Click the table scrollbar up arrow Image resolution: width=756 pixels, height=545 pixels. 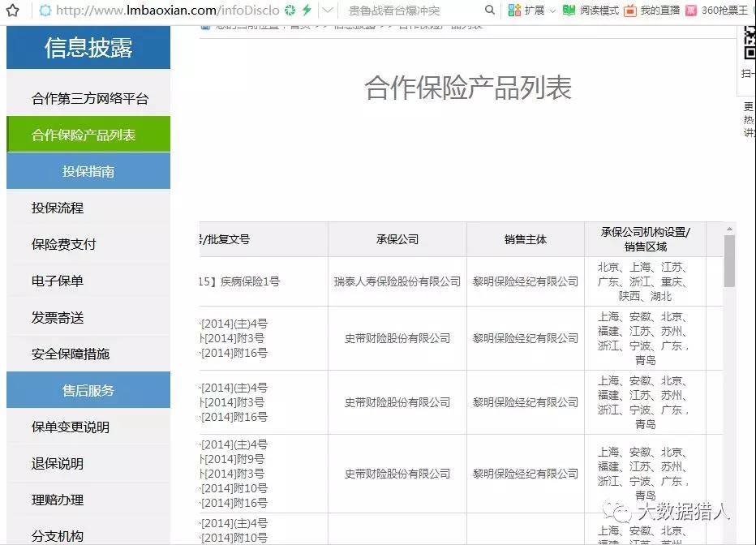click(x=729, y=229)
